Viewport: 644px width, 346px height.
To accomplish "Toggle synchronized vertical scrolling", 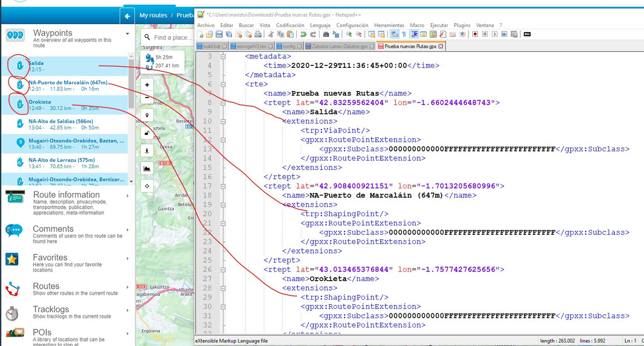I will [371, 34].
